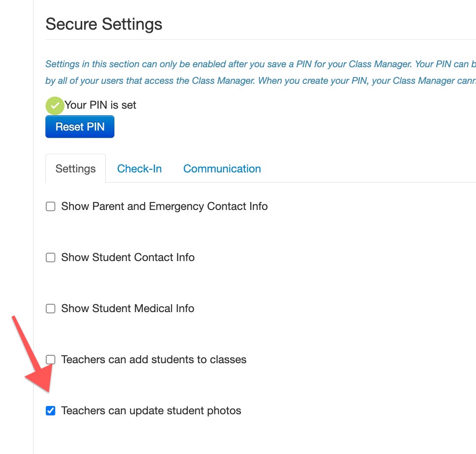Tick the Teachers can add students checkbox
The image size is (476, 454).
[50, 359]
